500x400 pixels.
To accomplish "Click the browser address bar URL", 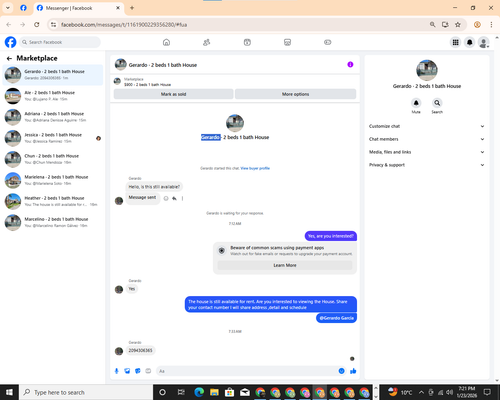I will click(x=124, y=25).
